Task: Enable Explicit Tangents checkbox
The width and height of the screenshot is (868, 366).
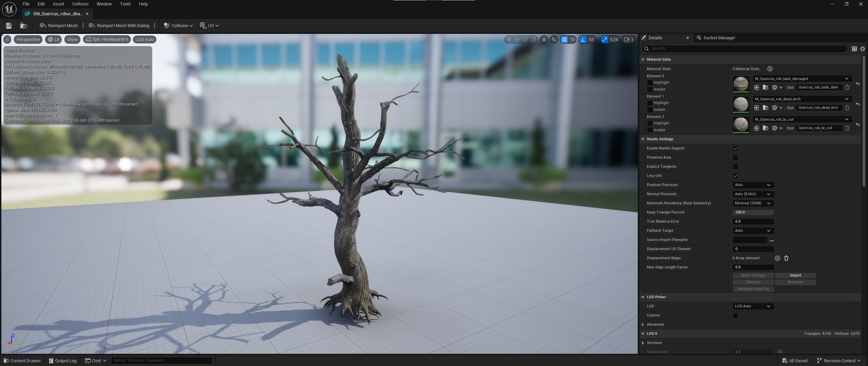Action: (x=735, y=167)
